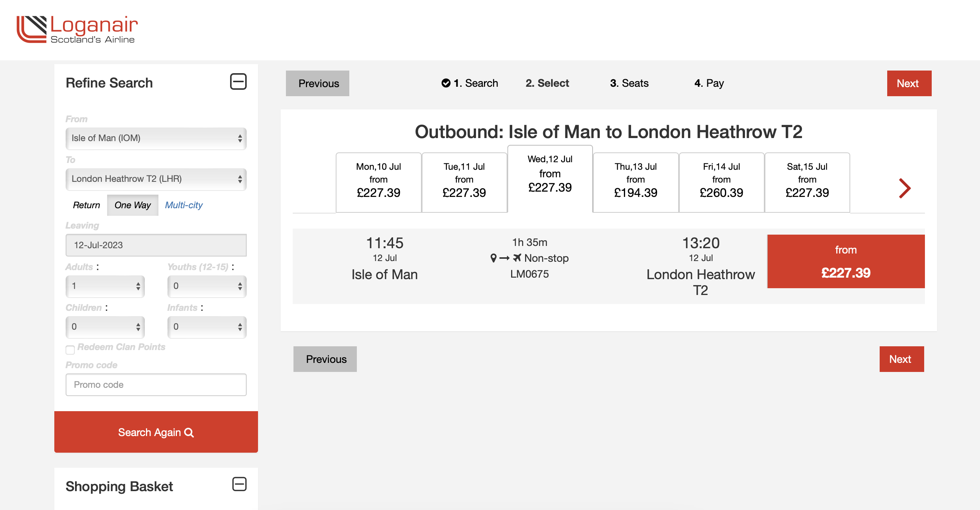This screenshot has height=510, width=980.
Task: Open the From airport dropdown
Action: [x=156, y=138]
